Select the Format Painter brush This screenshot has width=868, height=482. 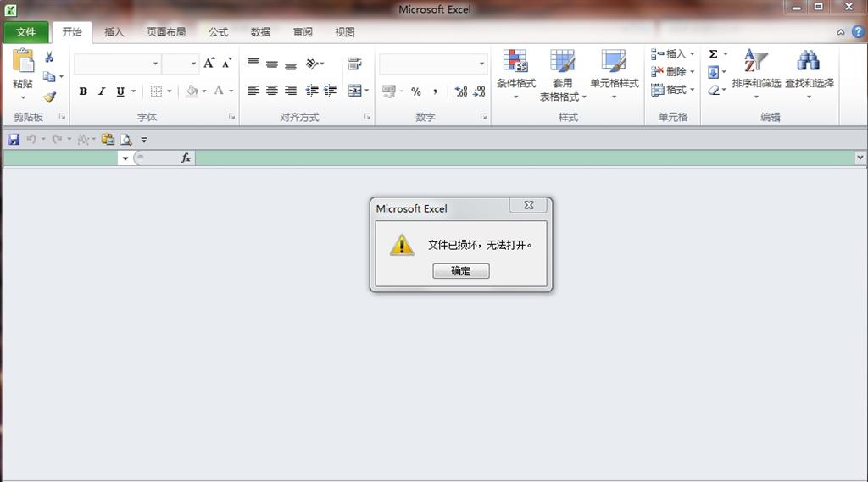49,97
